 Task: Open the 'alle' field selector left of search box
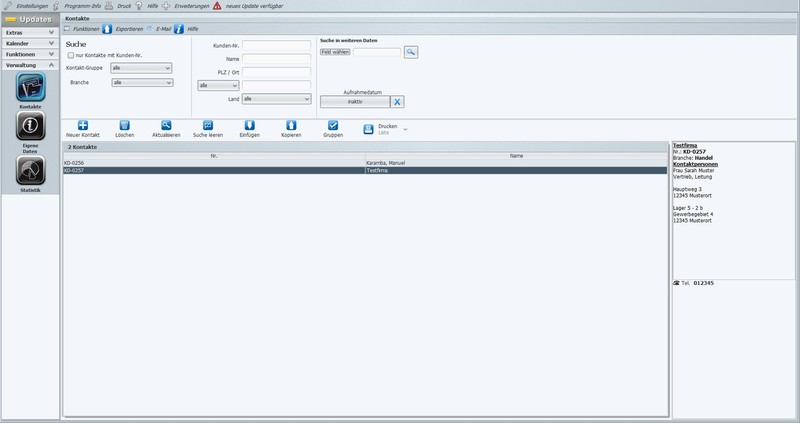[218, 86]
